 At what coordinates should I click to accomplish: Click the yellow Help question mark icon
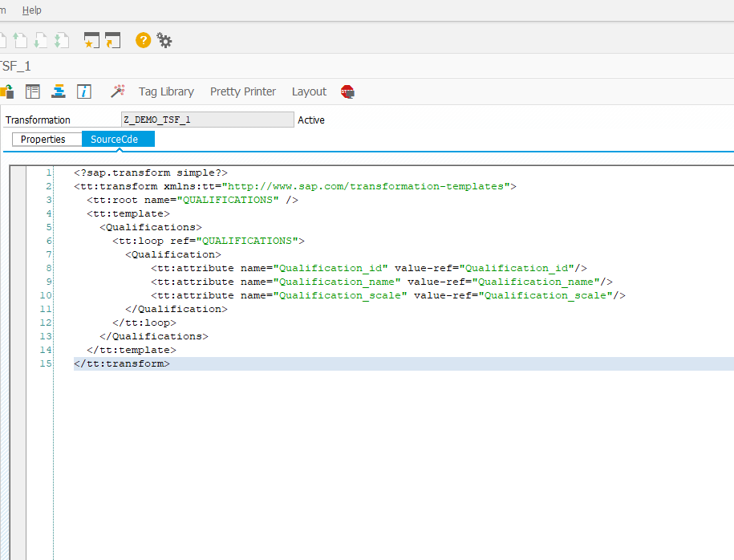[x=143, y=40]
